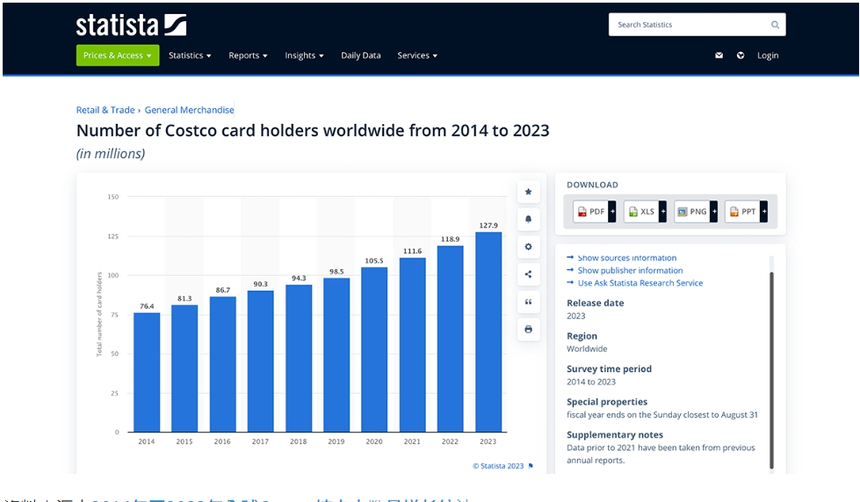This screenshot has height=502, width=860.
Task: Click the 2014 bar labeled 76.4
Action: pos(146,373)
